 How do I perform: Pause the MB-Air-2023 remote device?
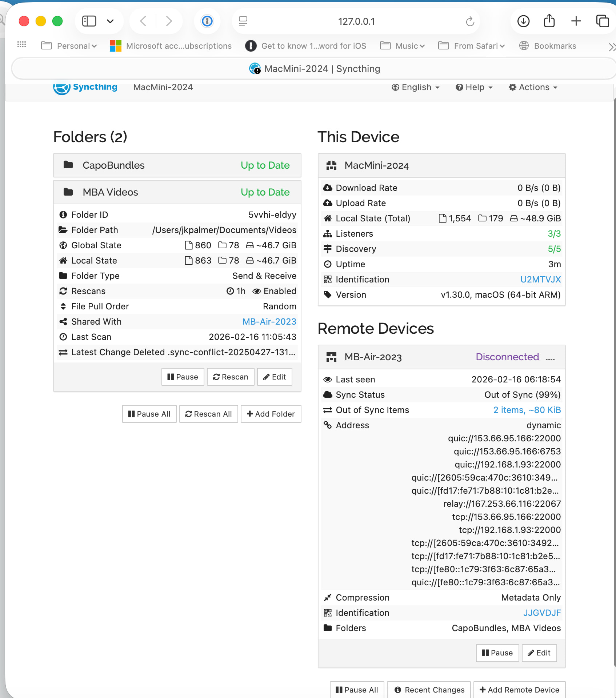[497, 653]
